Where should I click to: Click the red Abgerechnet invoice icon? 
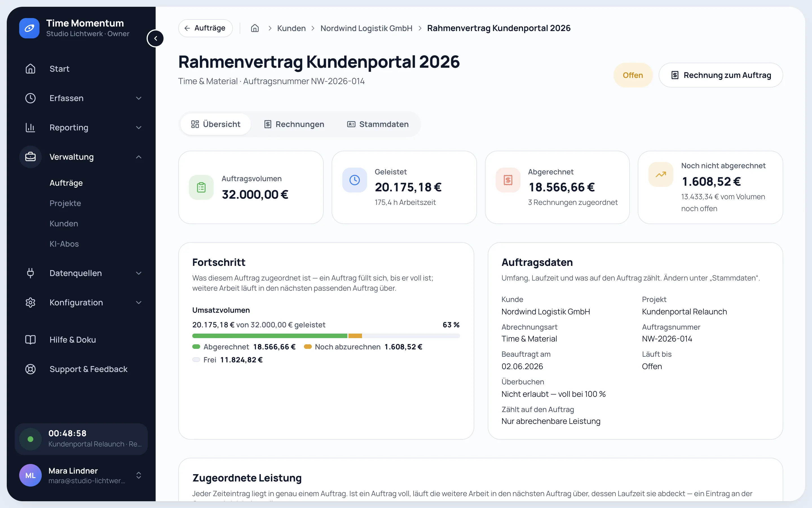coord(508,180)
